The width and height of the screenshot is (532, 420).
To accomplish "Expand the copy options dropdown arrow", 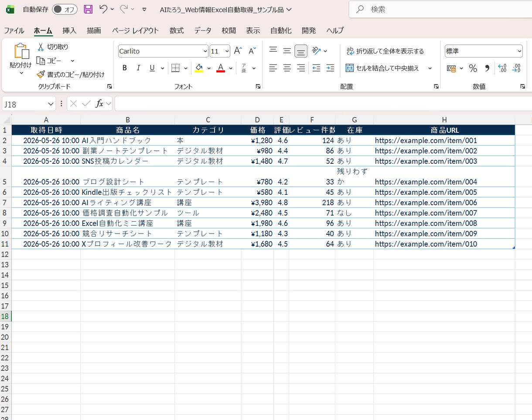I will pos(72,61).
